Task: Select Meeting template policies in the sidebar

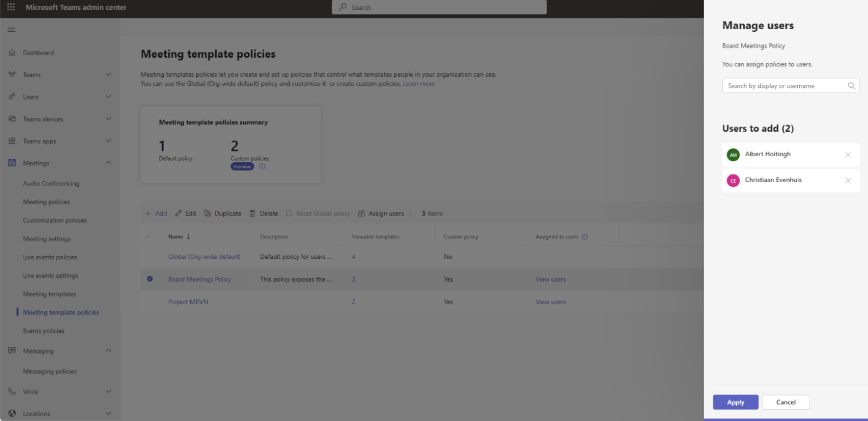Action: point(61,312)
